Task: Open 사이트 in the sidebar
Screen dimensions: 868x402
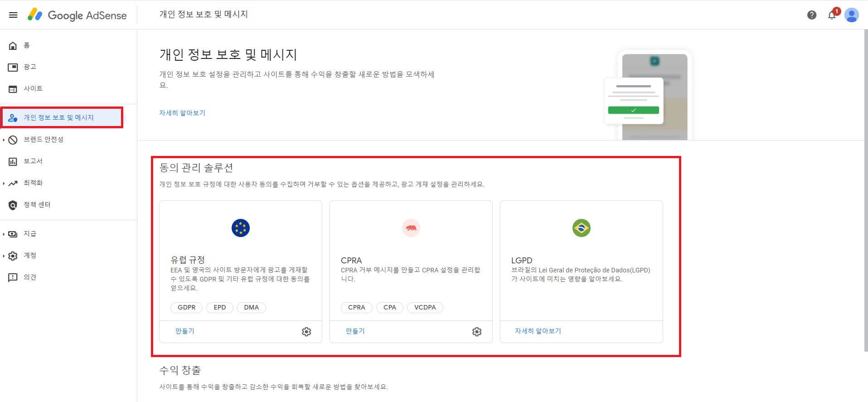Action: tap(33, 89)
